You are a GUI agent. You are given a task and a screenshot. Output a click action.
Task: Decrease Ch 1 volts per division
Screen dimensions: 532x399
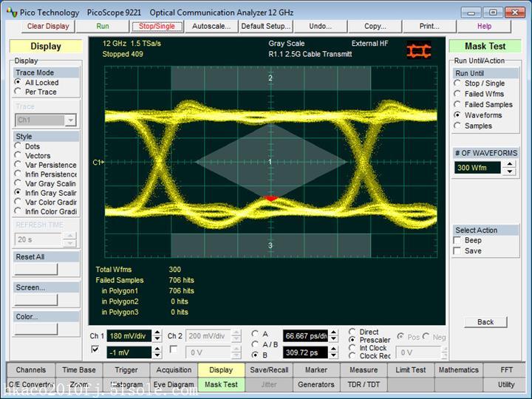pos(157,339)
